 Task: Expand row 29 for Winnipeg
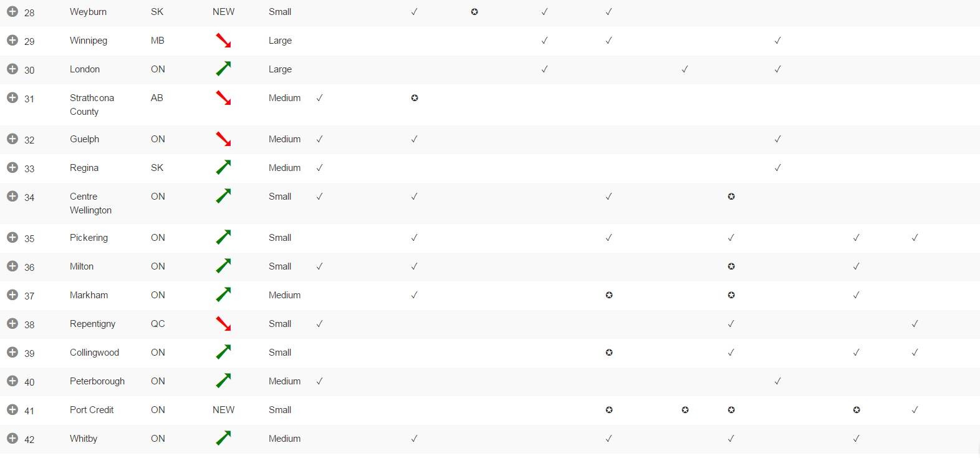pyautogui.click(x=12, y=41)
